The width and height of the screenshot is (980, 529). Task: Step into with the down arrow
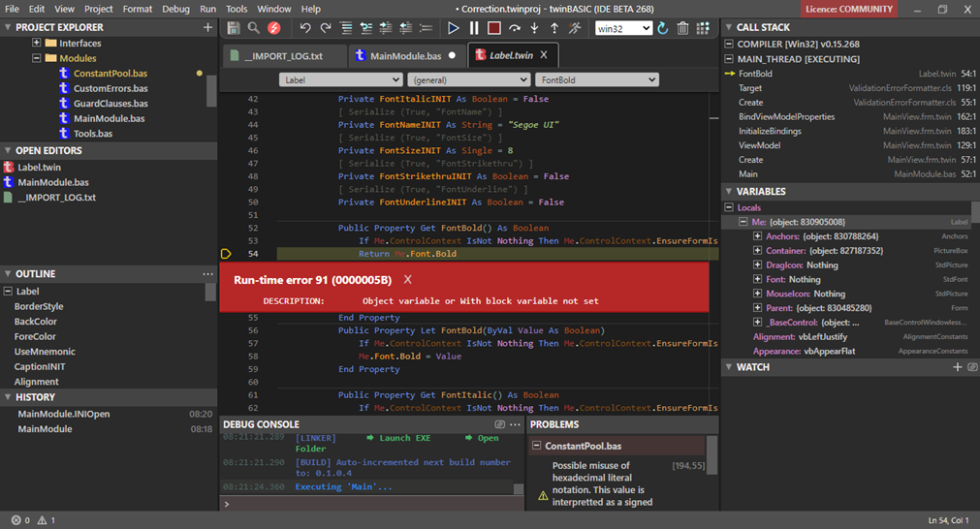[x=534, y=28]
